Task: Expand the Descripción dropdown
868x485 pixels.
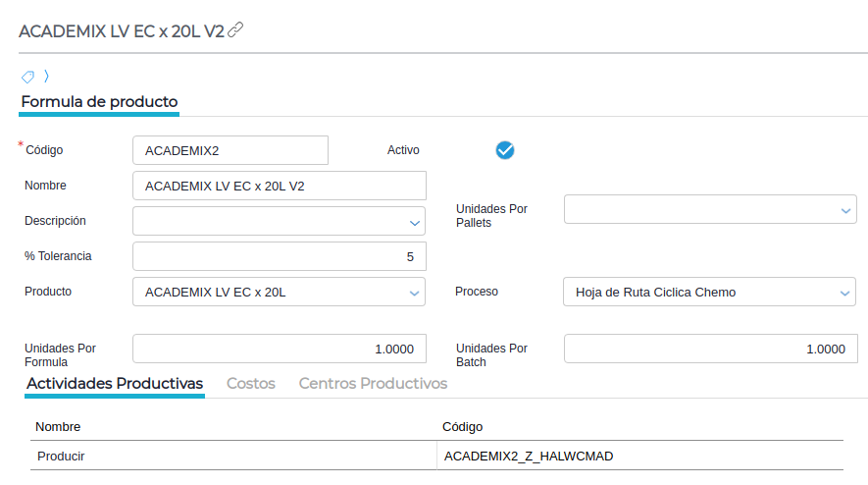Action: point(414,222)
